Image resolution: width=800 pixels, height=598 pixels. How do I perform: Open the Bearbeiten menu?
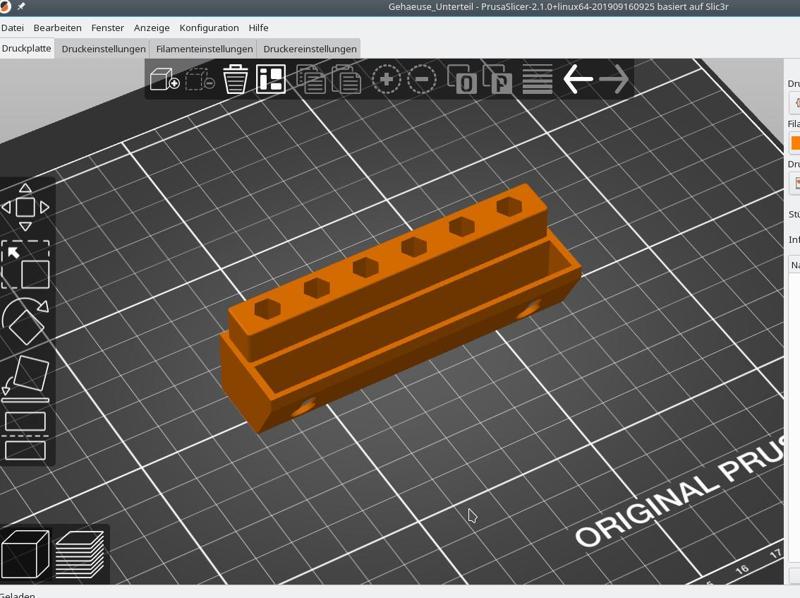click(57, 28)
